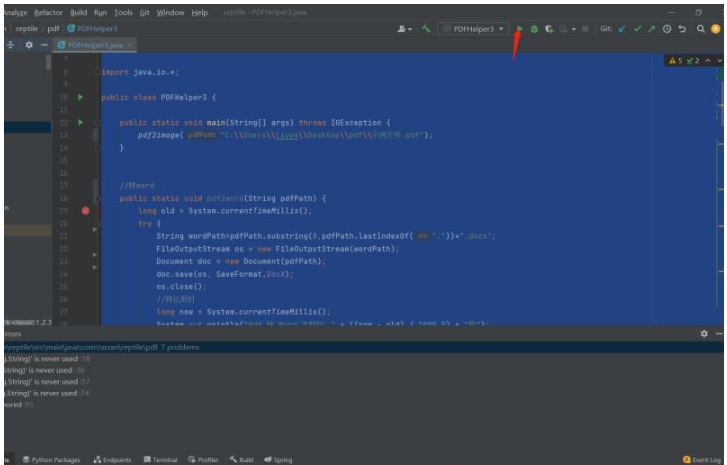Push commits with Git green arrow

[652, 29]
